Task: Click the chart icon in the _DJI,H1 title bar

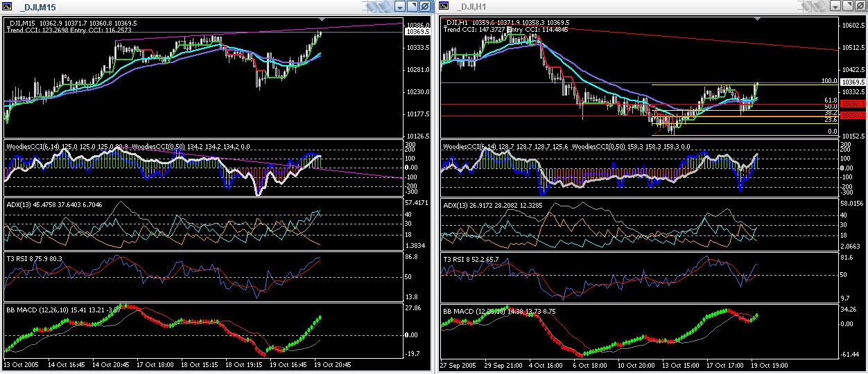Action: 442,6
